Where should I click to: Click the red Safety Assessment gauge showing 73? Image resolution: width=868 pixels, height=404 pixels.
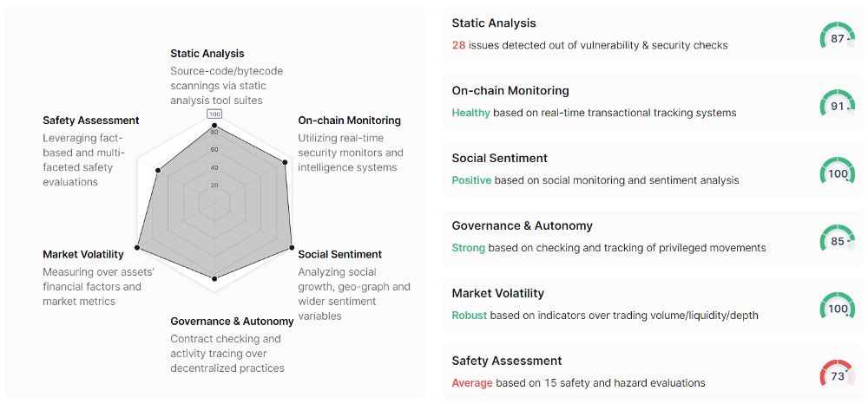pyautogui.click(x=837, y=375)
